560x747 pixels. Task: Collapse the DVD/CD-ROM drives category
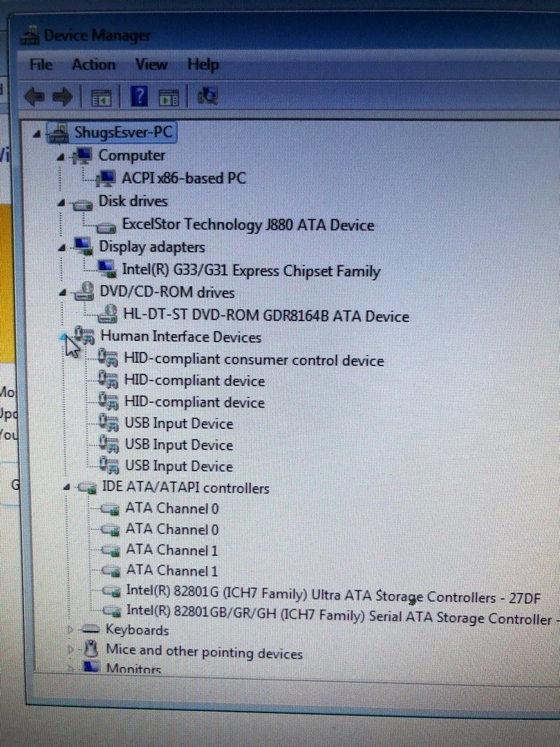pos(62,293)
